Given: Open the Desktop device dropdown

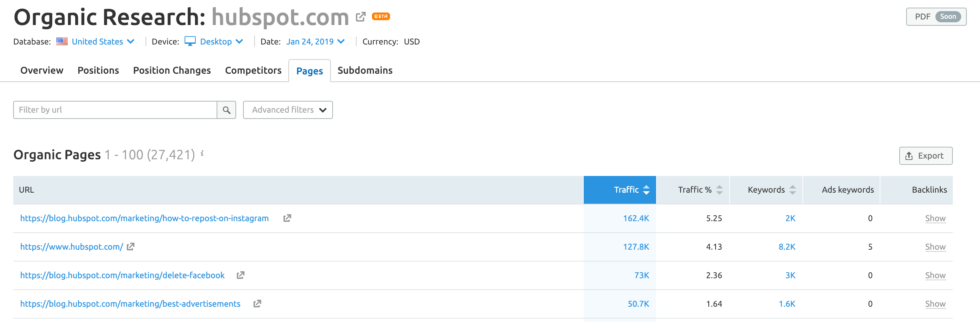Looking at the screenshot, I should pyautogui.click(x=221, y=41).
